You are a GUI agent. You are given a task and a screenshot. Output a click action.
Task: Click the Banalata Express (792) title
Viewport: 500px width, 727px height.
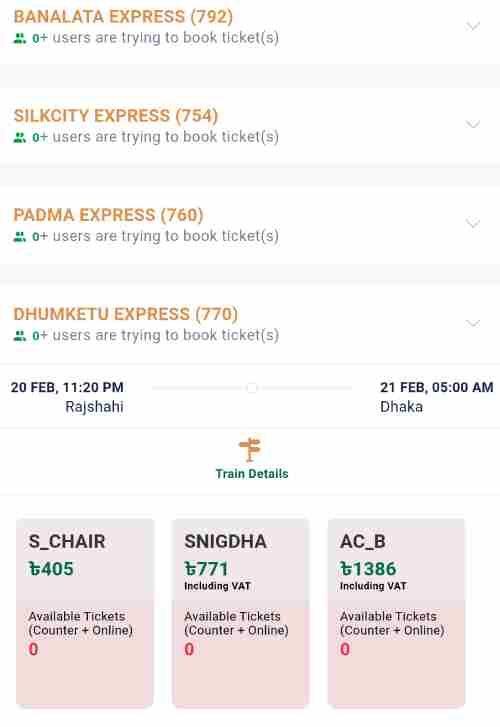(123, 17)
